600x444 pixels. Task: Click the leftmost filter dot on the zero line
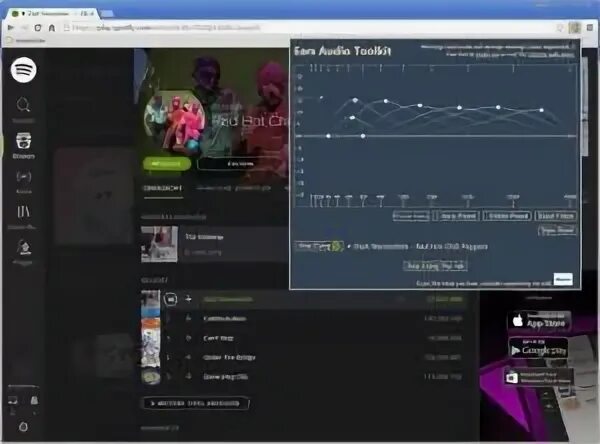[328, 136]
